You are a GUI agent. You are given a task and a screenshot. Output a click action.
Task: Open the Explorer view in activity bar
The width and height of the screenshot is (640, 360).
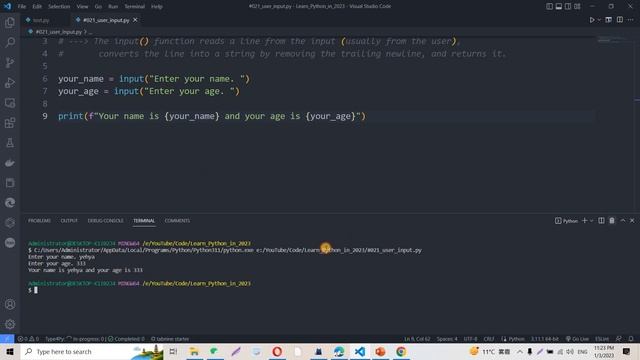[x=10, y=22]
